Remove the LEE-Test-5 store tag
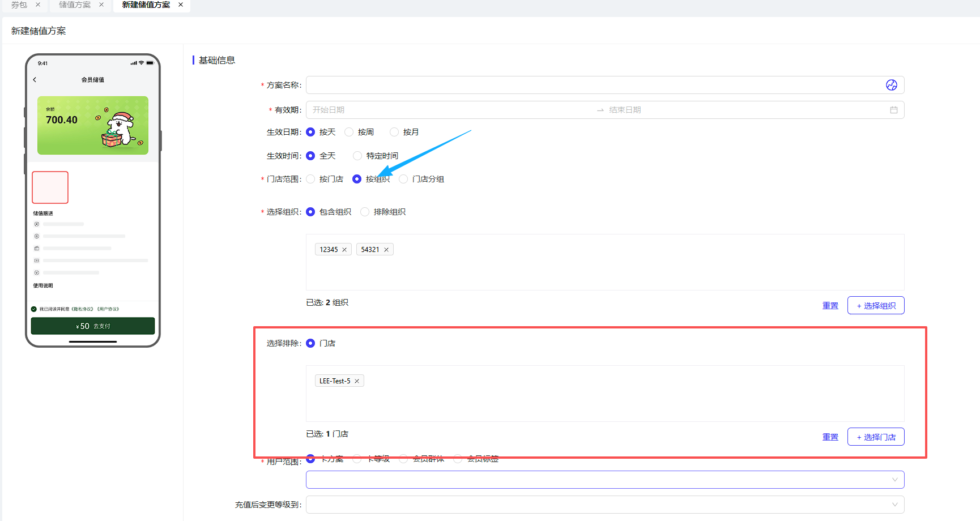Screen dimensions: 980x521 click(357, 381)
